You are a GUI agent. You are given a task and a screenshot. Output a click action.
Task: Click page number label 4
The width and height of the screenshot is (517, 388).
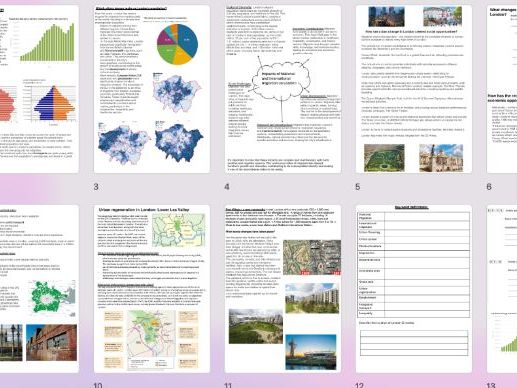[227, 187]
